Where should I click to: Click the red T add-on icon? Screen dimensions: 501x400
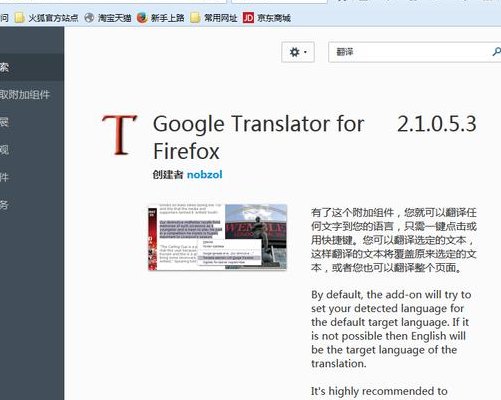coord(120,135)
